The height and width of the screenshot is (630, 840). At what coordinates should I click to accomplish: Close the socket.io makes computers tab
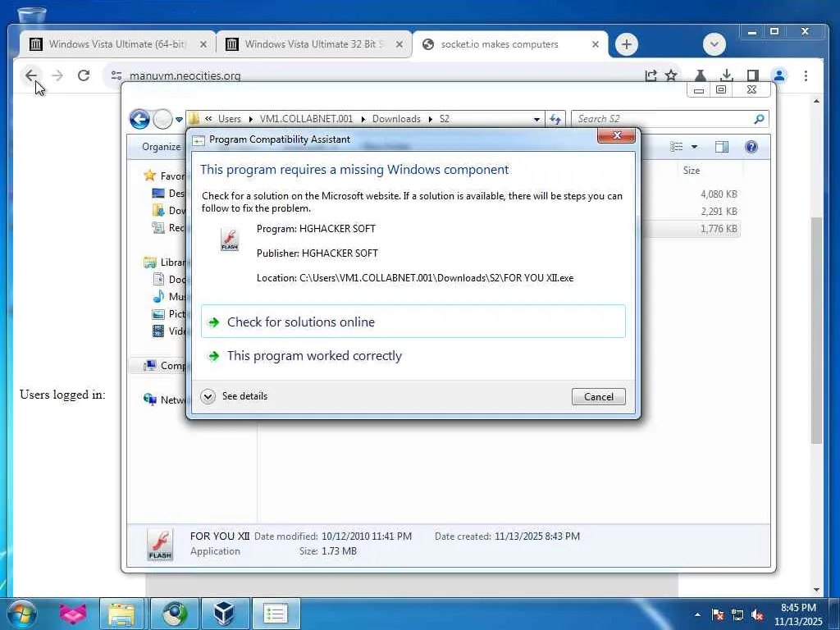click(x=596, y=44)
